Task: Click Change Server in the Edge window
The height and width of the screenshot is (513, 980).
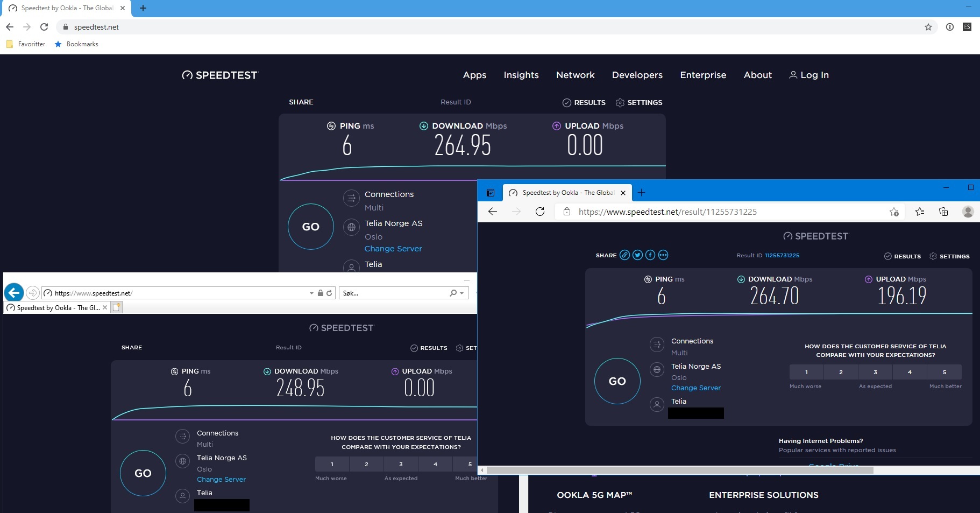Action: coord(696,388)
